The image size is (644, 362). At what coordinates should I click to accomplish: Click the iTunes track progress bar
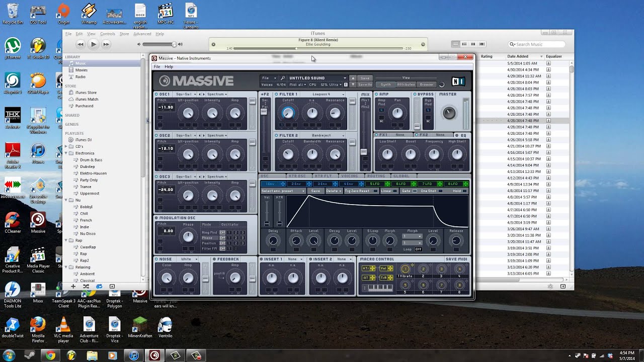tap(318, 48)
